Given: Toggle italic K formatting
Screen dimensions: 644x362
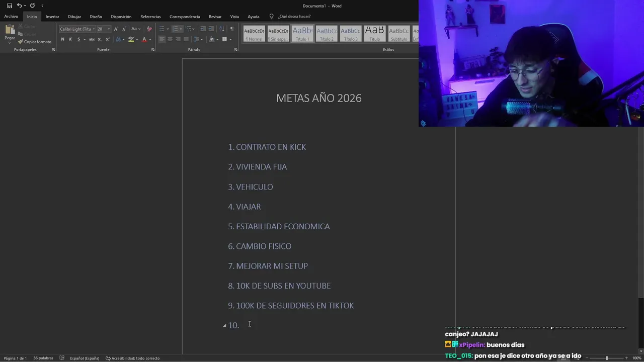Looking at the screenshot, I should [x=70, y=39].
